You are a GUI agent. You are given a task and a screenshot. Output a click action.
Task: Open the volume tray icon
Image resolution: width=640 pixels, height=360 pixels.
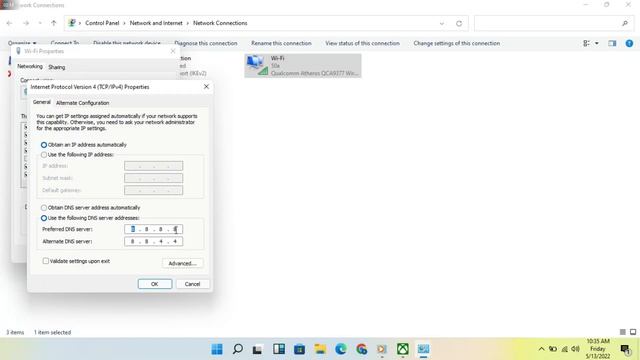click(576, 349)
